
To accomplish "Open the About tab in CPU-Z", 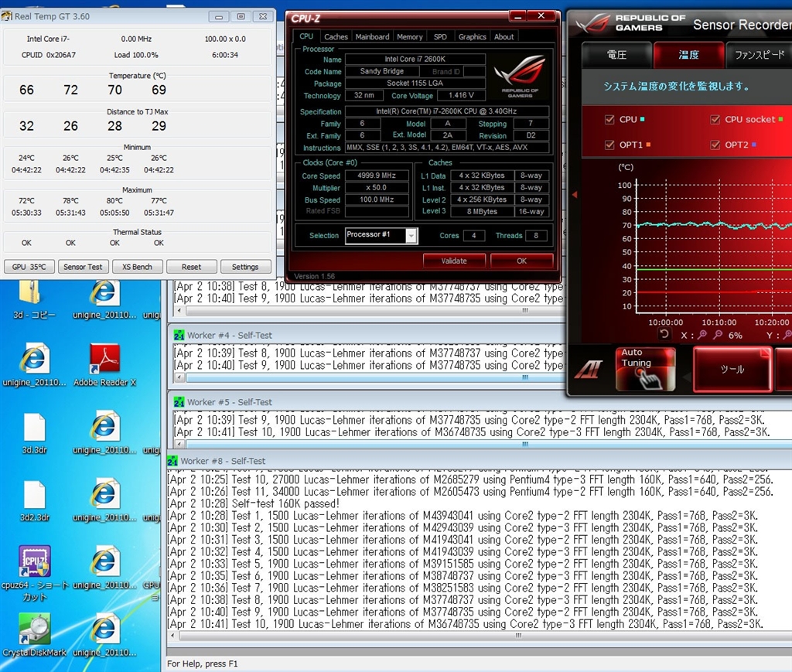I will coord(504,37).
